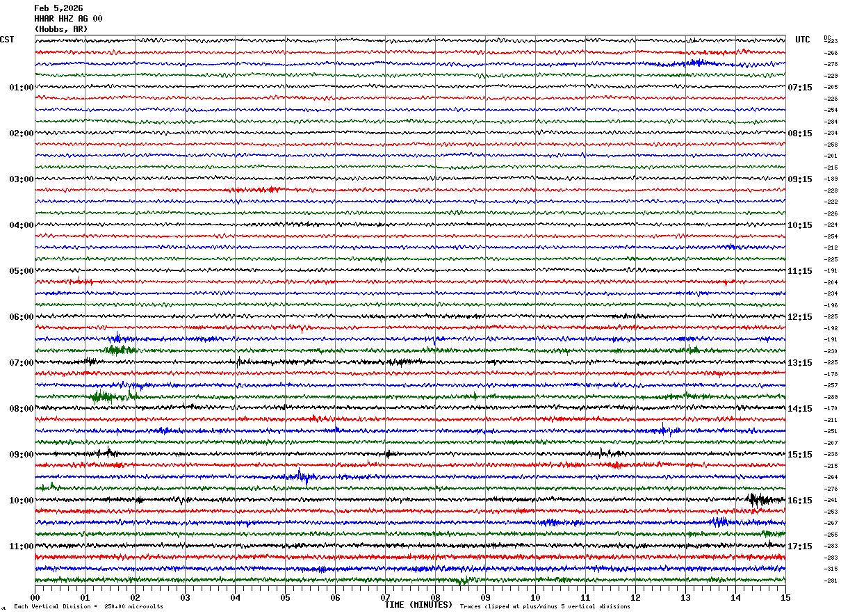Click the 06:00 CST row label

click(x=21, y=317)
